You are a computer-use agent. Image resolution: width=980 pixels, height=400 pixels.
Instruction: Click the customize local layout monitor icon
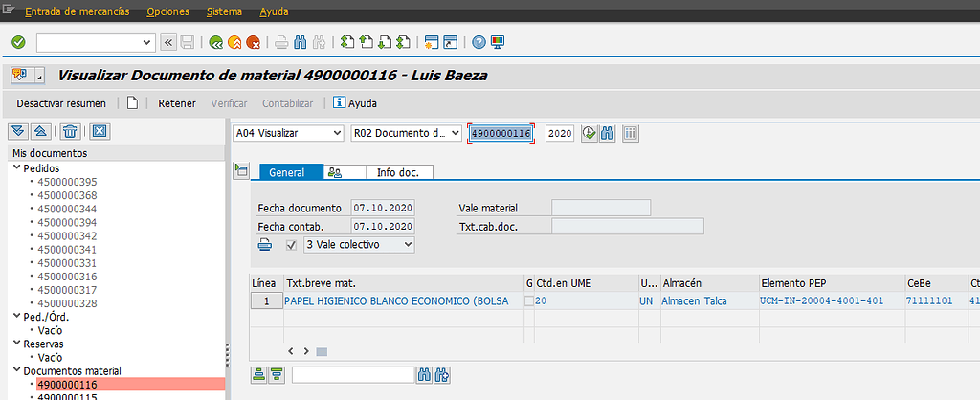point(498,42)
